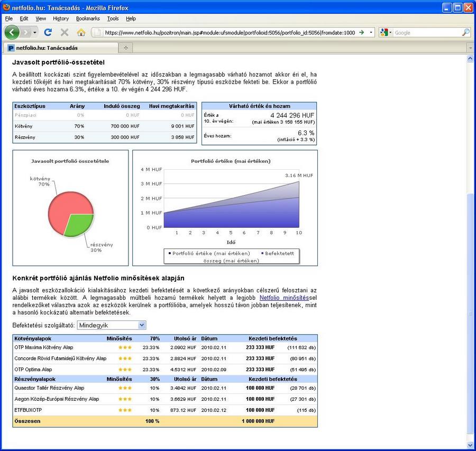Open a new tab with the plus button

[126, 48]
